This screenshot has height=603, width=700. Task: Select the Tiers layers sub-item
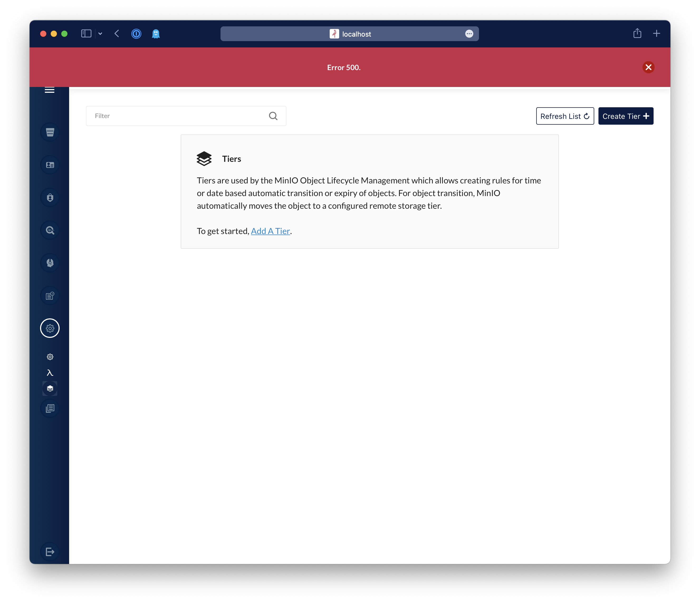click(50, 389)
